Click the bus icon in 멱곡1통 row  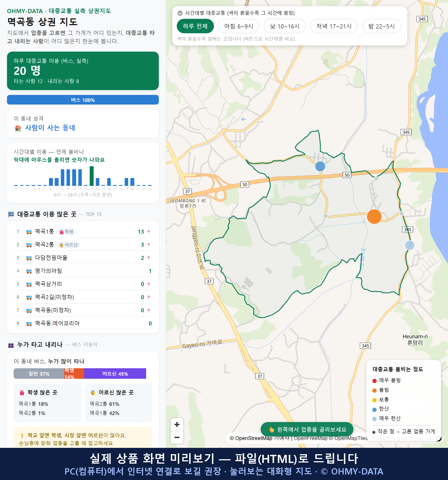pos(29,232)
